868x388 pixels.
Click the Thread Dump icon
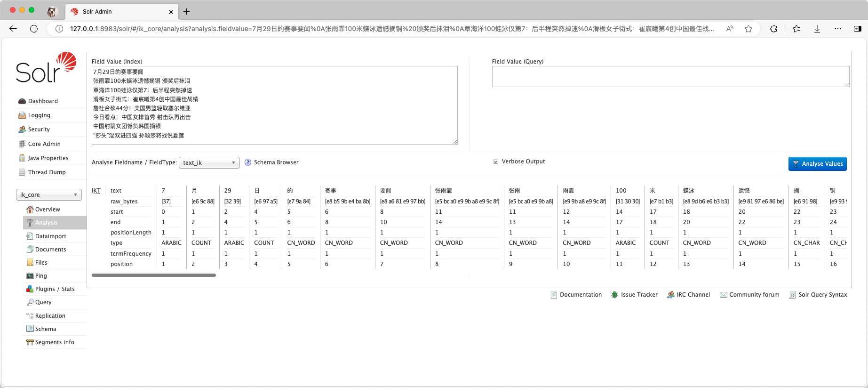coord(22,172)
